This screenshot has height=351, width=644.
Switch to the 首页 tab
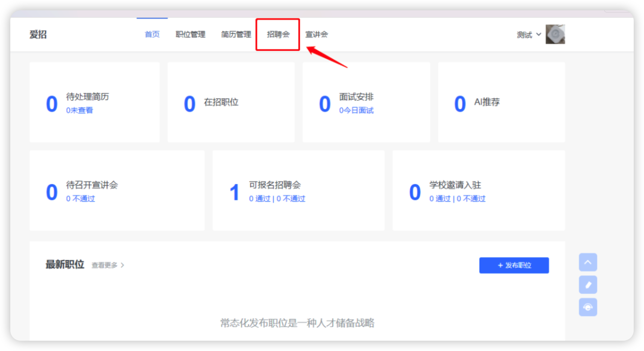tap(152, 35)
